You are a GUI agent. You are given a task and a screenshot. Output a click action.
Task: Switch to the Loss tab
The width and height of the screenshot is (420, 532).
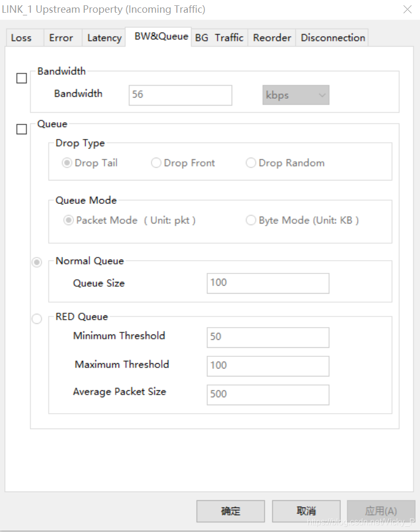coord(24,38)
